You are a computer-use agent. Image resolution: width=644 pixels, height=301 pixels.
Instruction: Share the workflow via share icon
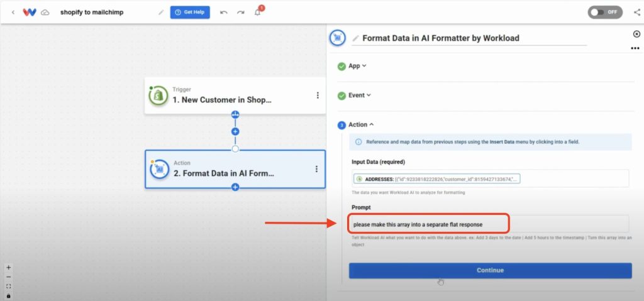[636, 13]
